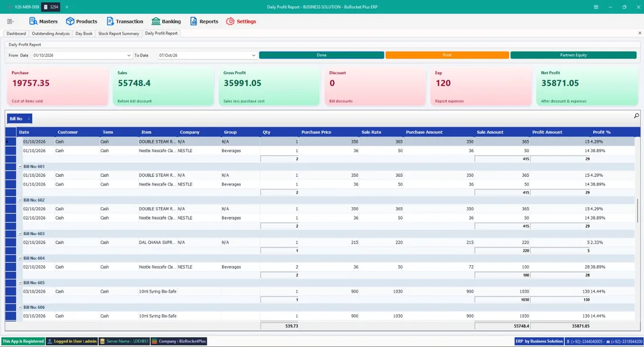Open the quick access dropdown arrow in title bar

(67, 7)
